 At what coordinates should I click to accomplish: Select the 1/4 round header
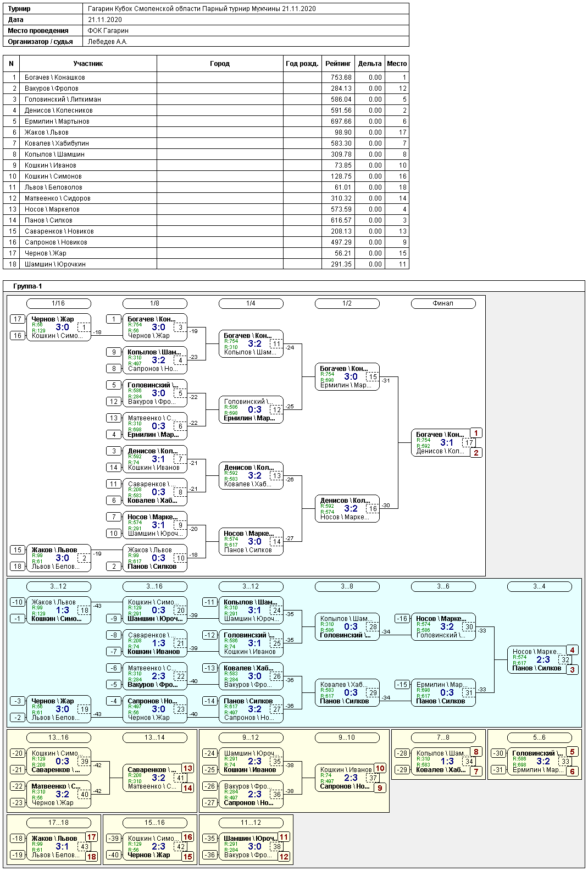point(251,303)
